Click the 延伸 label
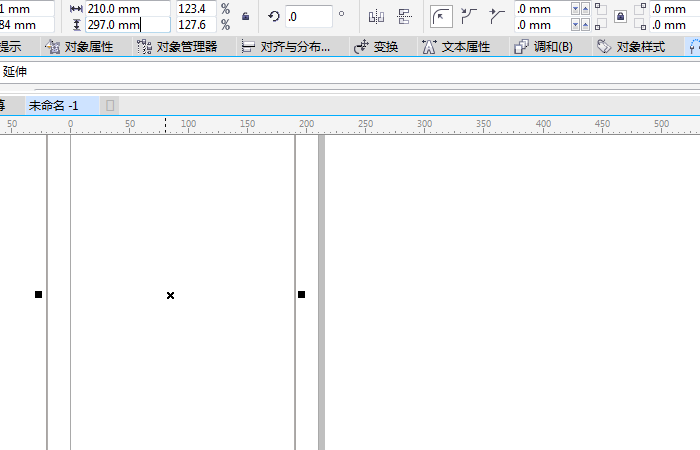Image resolution: width=700 pixels, height=450 pixels. click(15, 71)
